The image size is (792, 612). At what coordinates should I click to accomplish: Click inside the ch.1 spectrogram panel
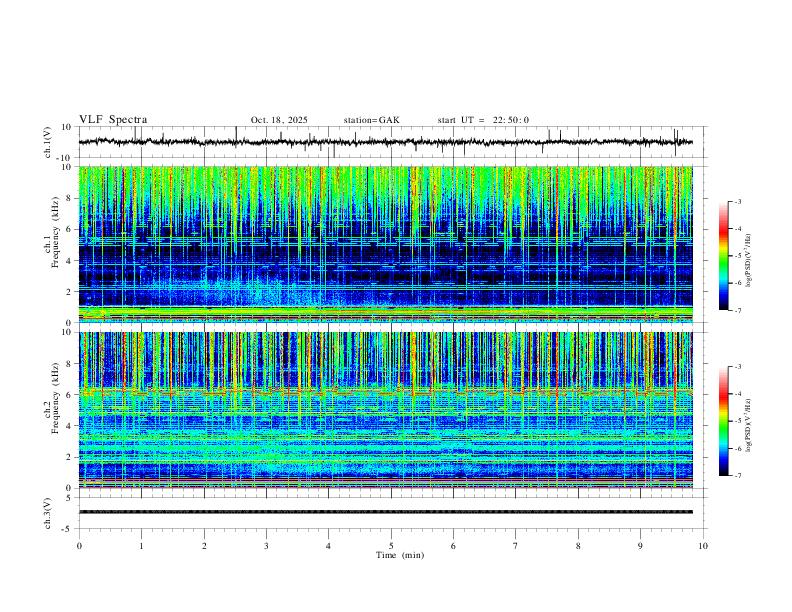point(385,244)
